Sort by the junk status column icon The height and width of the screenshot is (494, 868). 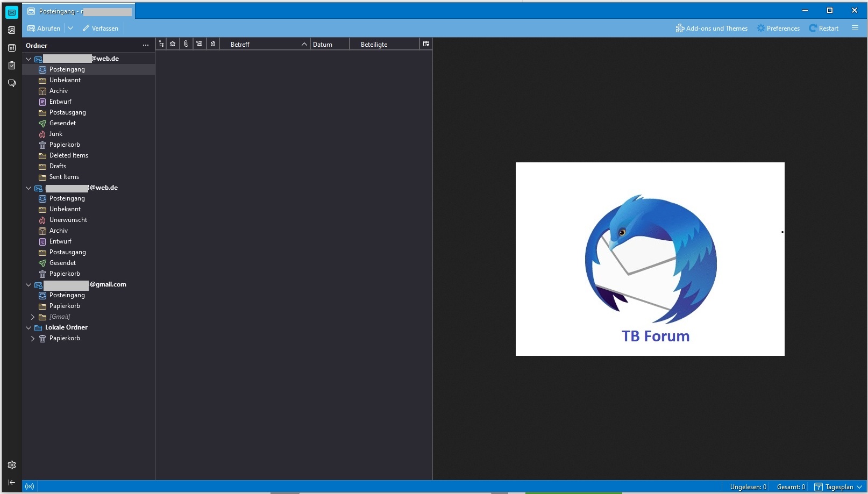click(213, 44)
